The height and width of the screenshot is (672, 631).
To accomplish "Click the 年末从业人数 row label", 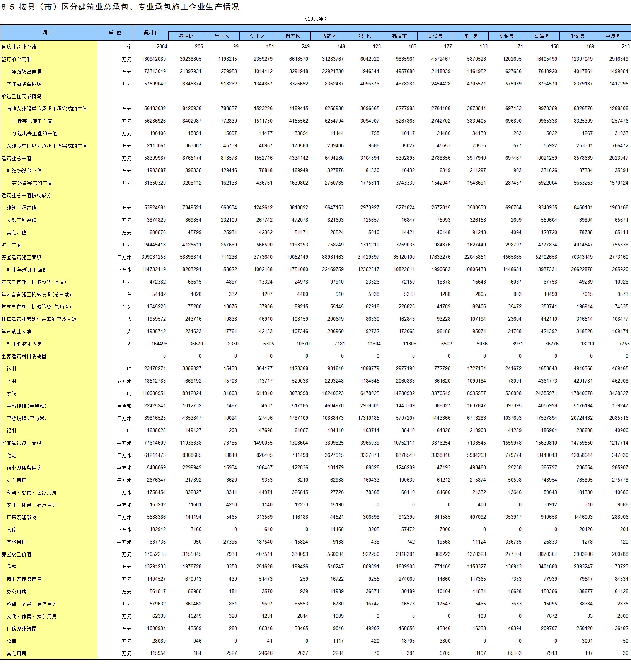I will click(16, 332).
